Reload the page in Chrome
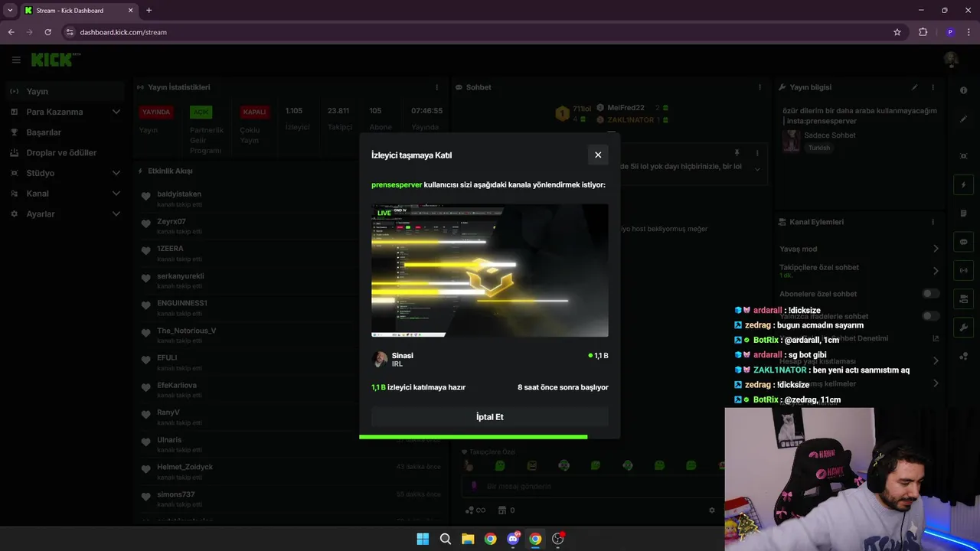This screenshot has width=980, height=551. (x=47, y=32)
